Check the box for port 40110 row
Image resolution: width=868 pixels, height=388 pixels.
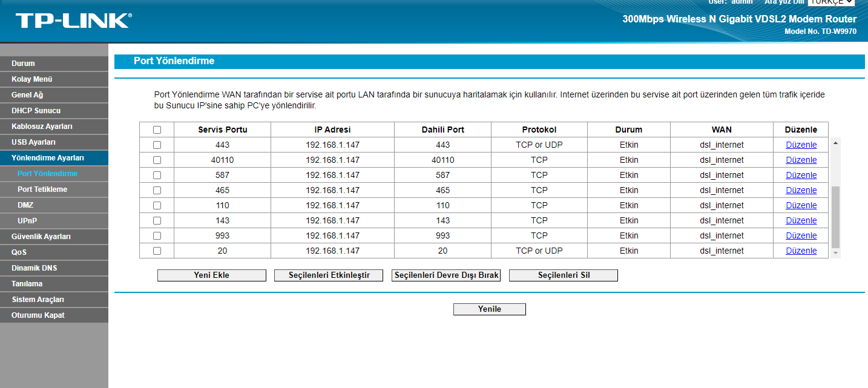point(157,160)
